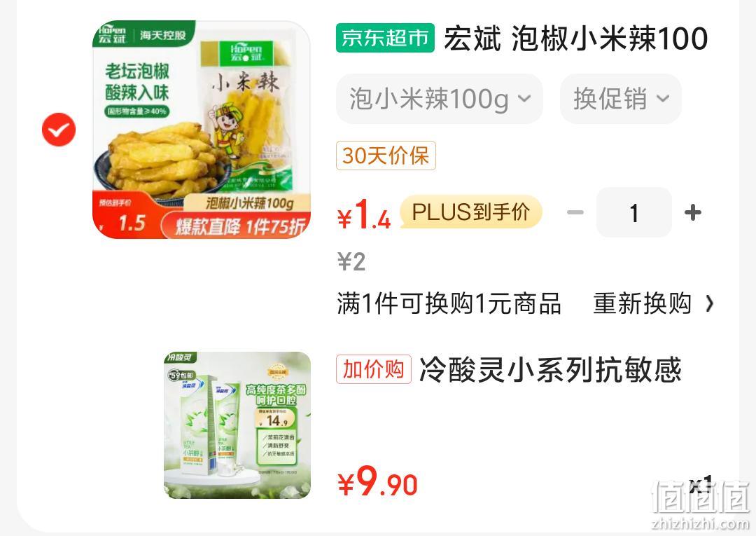Image resolution: width=756 pixels, height=536 pixels.
Task: Tap the 爆款直降 1件75折 banner on image
Action: point(235,226)
